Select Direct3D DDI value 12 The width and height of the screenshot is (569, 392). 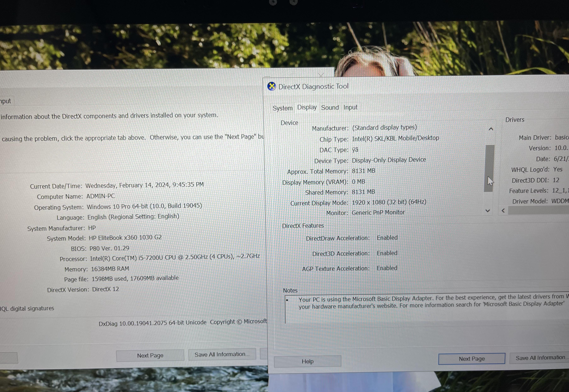[x=556, y=180]
